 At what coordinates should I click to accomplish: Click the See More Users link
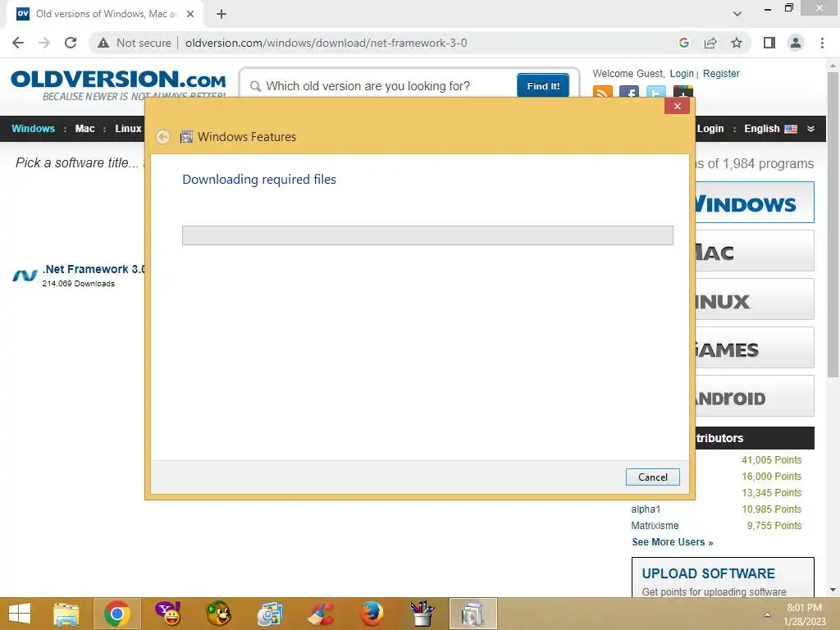pos(673,542)
